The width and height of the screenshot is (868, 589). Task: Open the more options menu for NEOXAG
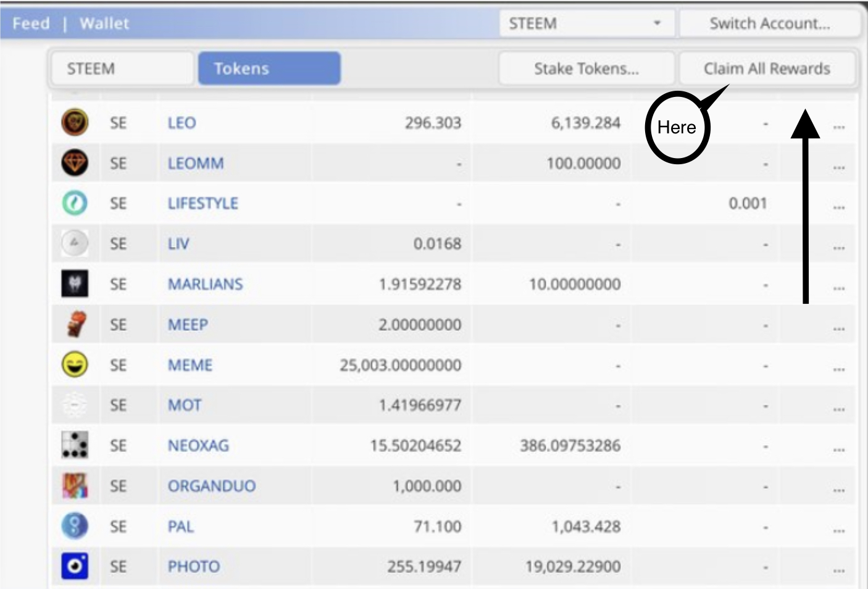pyautogui.click(x=838, y=449)
